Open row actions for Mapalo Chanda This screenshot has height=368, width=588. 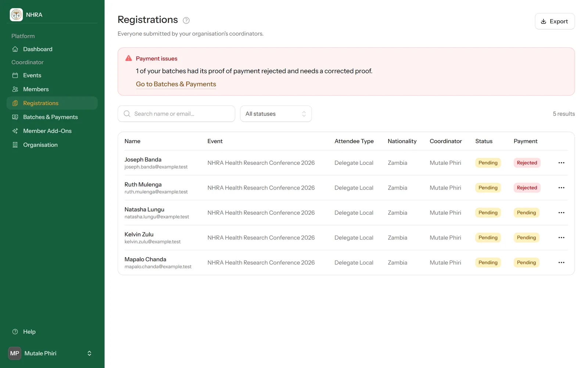[561, 262]
